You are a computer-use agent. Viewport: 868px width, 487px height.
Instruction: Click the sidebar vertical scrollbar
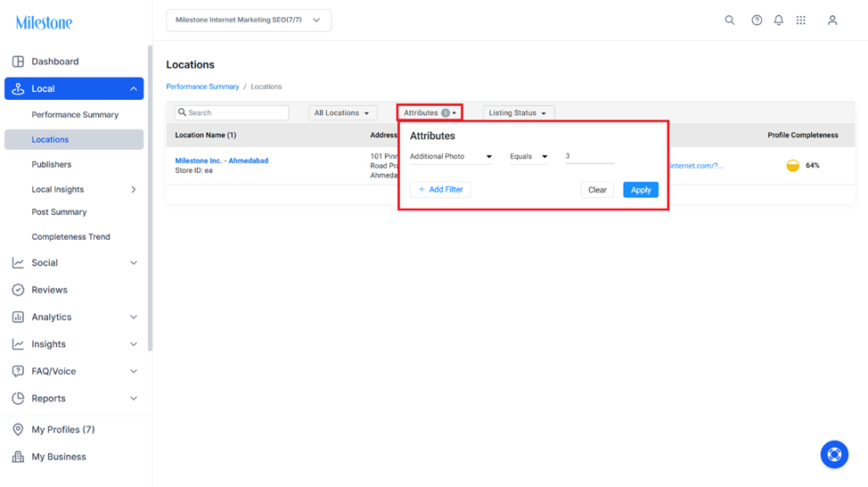(150, 198)
